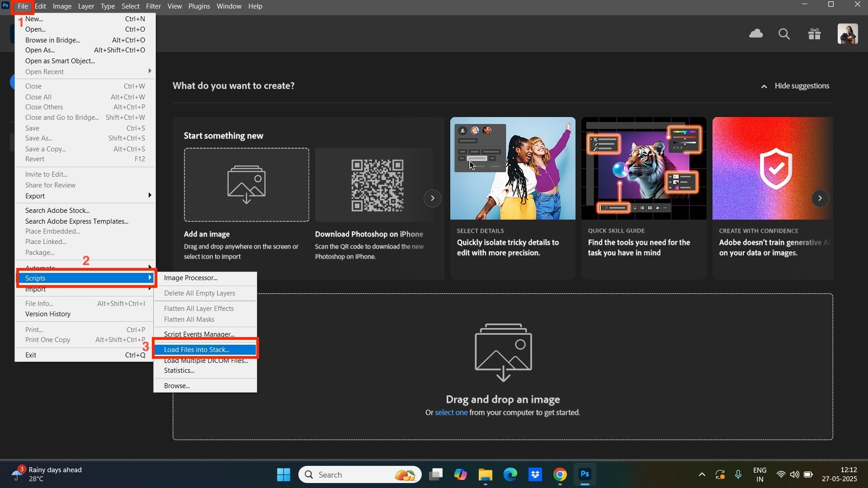Open the Edit menu
This screenshot has height=488, width=868.
[x=41, y=6]
